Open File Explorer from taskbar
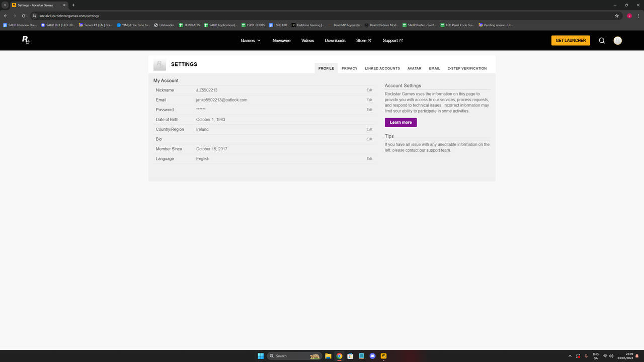Screen dimensions: 644x362 328,356
